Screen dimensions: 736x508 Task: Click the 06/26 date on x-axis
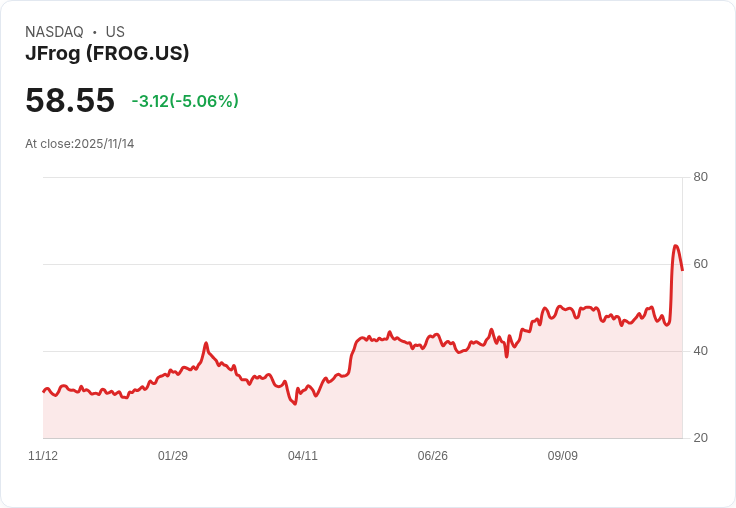click(433, 456)
